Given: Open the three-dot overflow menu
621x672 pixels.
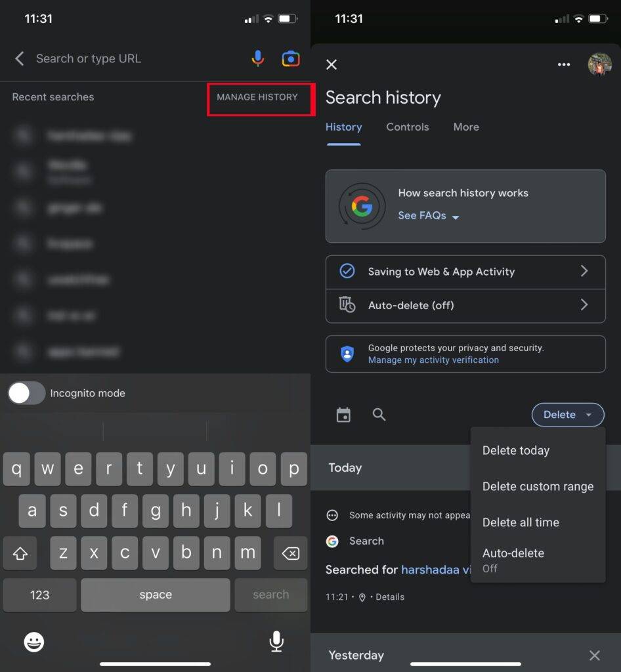Looking at the screenshot, I should 564,64.
